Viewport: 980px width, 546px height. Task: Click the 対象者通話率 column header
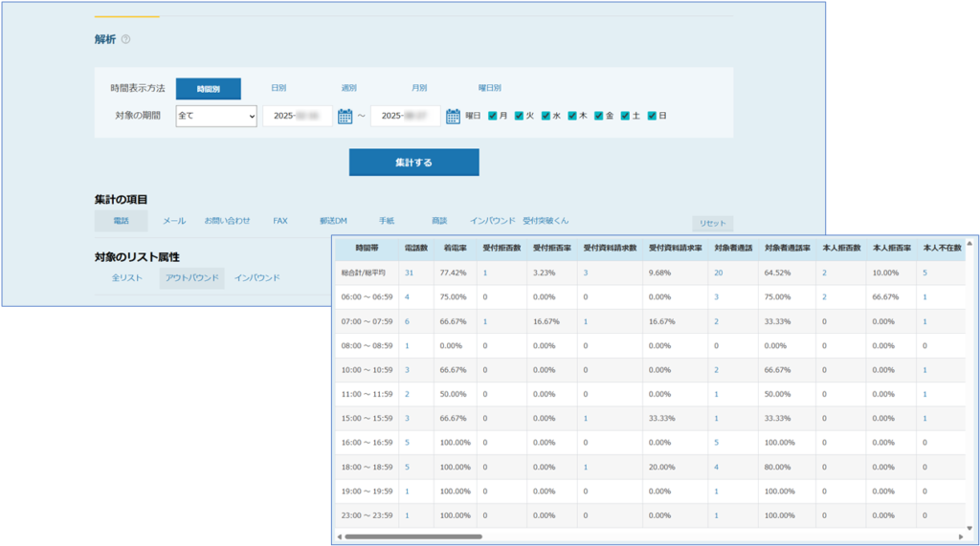787,248
